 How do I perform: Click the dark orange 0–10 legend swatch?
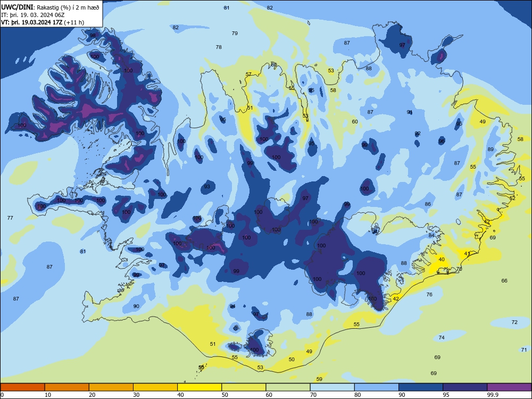pyautogui.click(x=22, y=387)
